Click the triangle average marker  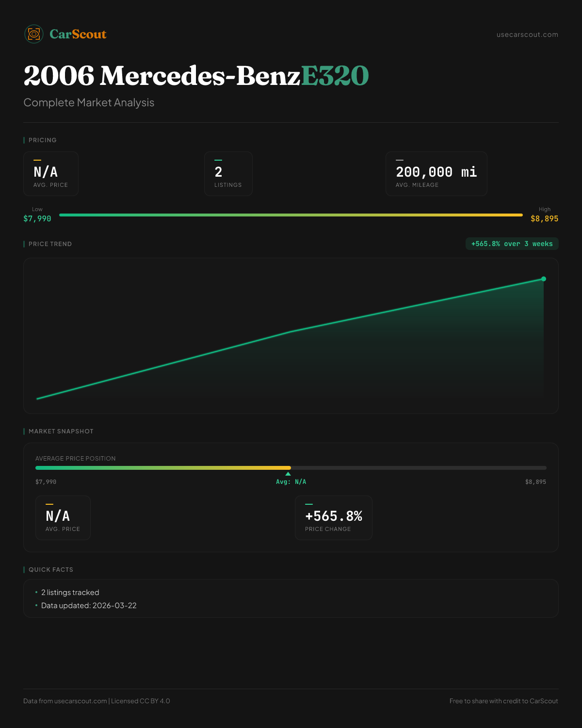288,474
